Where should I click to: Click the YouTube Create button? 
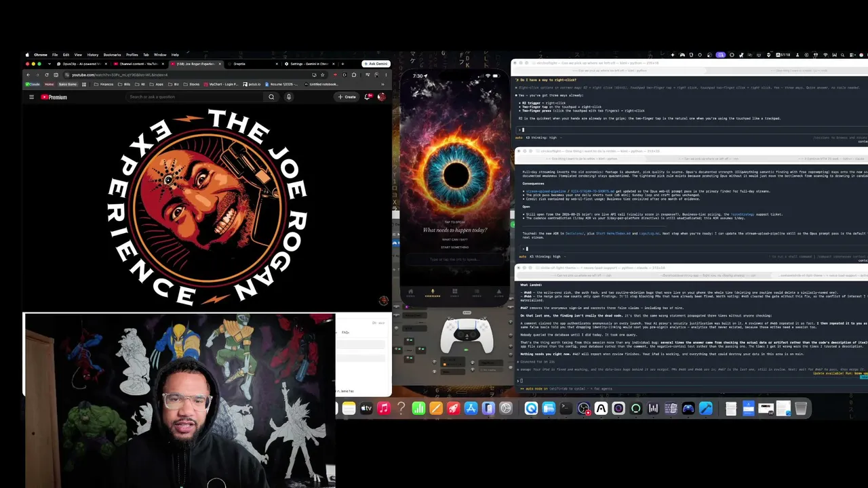347,97
